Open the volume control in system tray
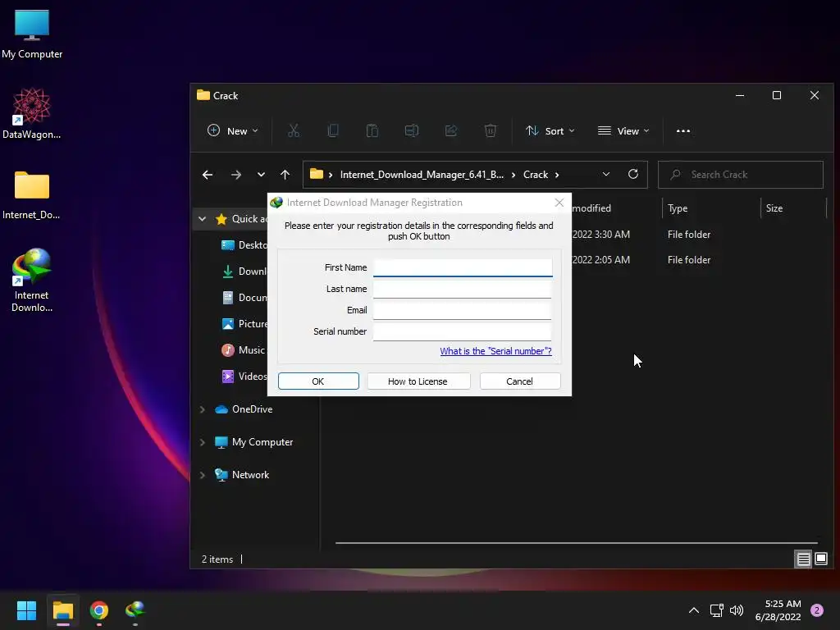Viewport: 840px width, 630px height. (737, 610)
